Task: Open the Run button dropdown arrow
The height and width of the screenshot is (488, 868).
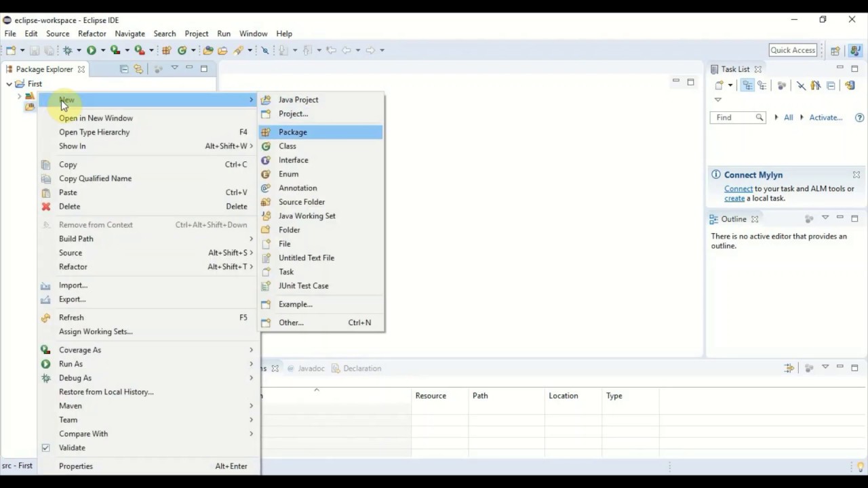Action: [102, 50]
